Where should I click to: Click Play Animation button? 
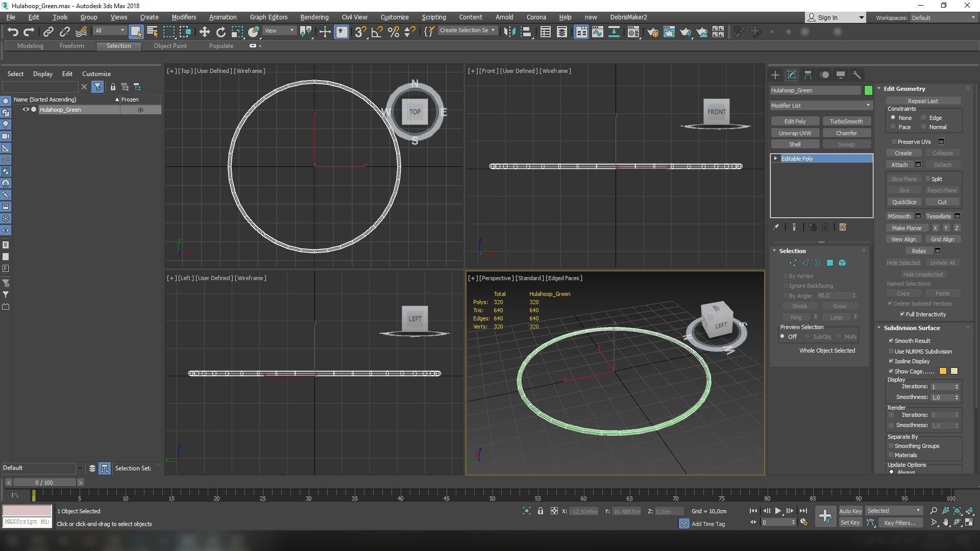778,511
